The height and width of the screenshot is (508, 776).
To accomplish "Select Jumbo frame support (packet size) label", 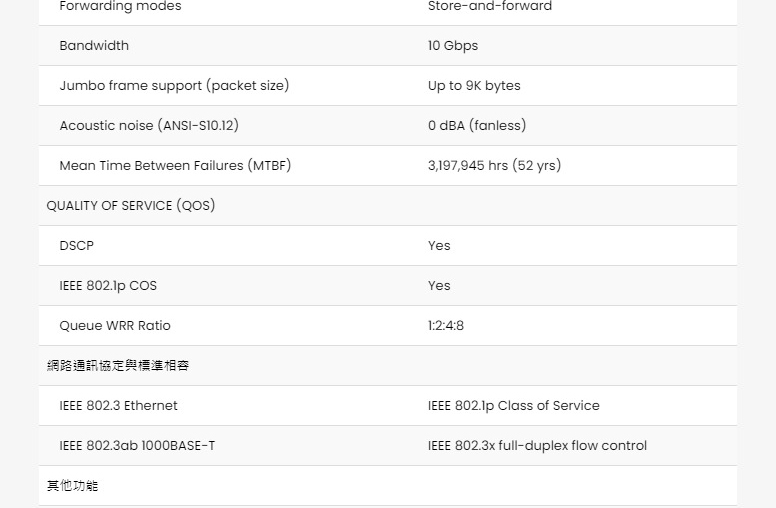I will click(174, 85).
